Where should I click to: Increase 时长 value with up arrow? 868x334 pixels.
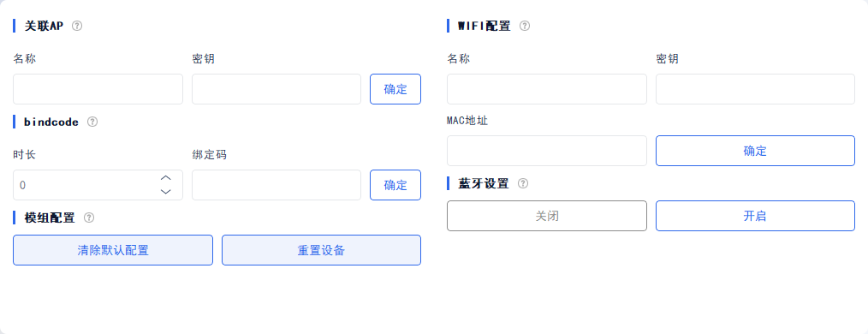click(165, 178)
